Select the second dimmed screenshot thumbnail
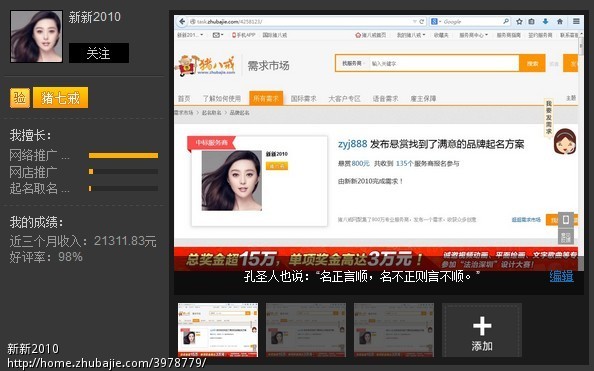The height and width of the screenshot is (371, 594). pyautogui.click(x=306, y=330)
